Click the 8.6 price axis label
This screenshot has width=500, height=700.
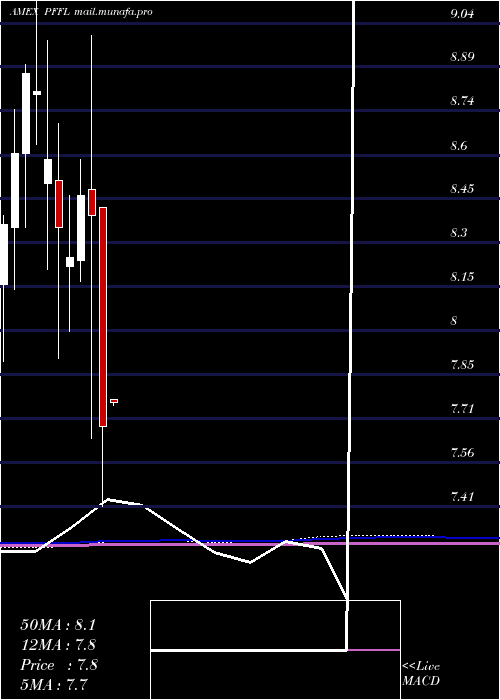click(x=459, y=146)
